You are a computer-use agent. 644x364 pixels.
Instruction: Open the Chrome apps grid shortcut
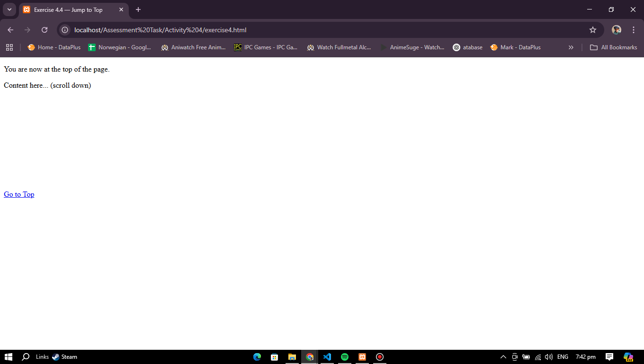click(x=9, y=47)
